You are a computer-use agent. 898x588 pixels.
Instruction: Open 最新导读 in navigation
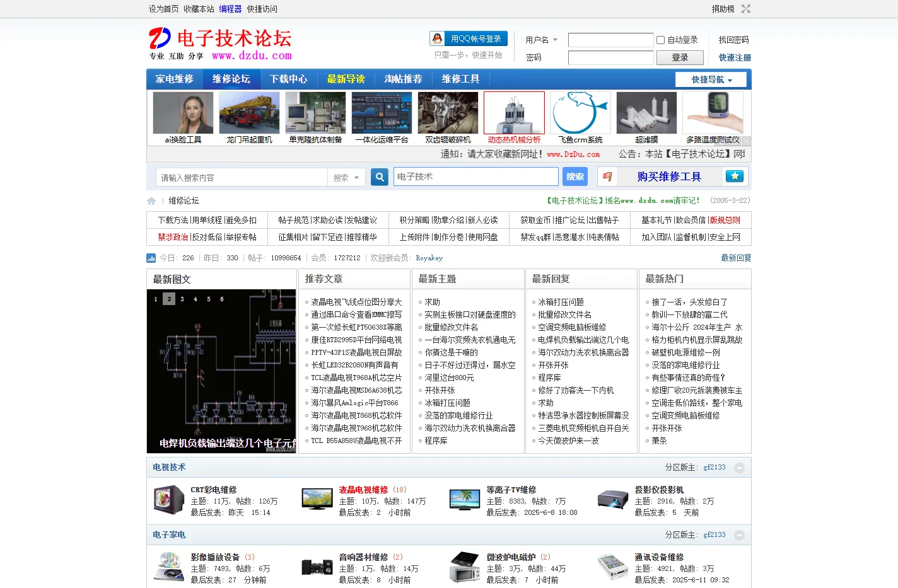(346, 79)
